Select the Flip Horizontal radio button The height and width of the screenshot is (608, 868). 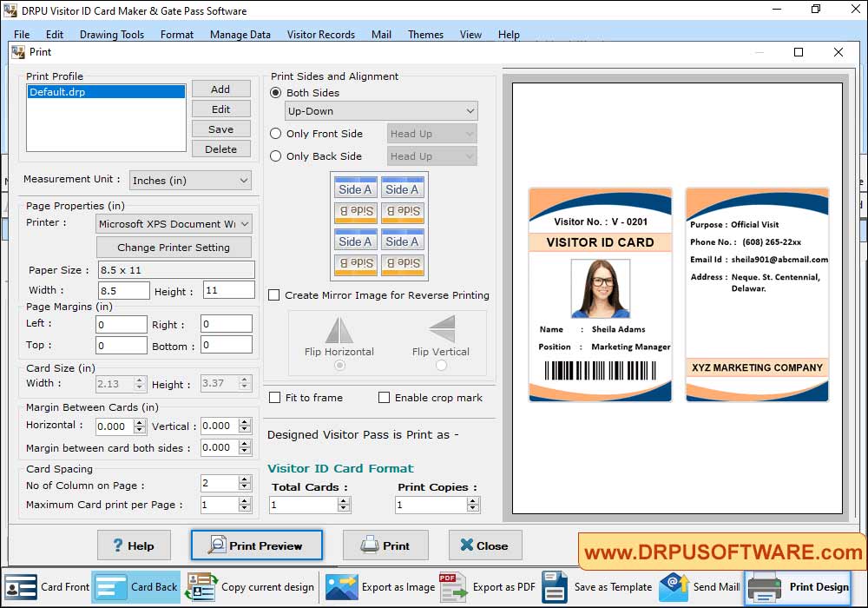[x=339, y=365]
